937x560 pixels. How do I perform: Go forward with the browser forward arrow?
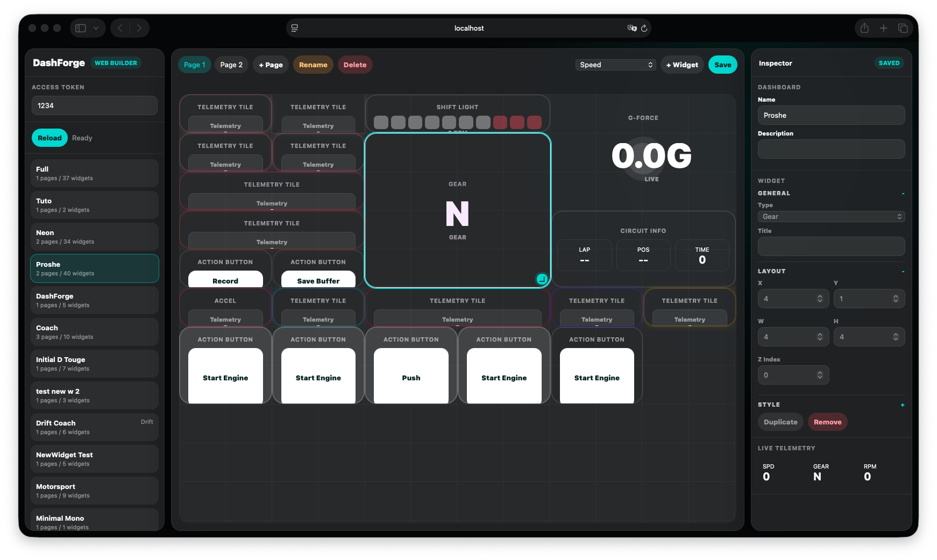tap(139, 28)
